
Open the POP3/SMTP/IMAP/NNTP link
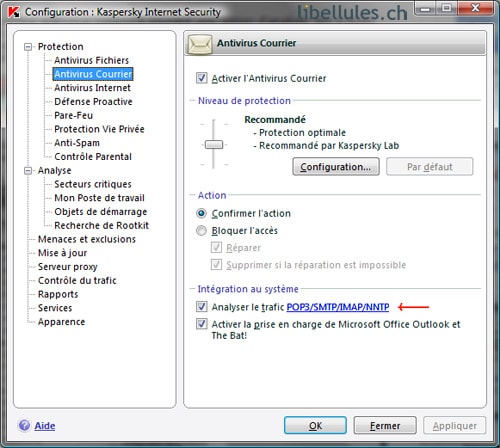338,307
